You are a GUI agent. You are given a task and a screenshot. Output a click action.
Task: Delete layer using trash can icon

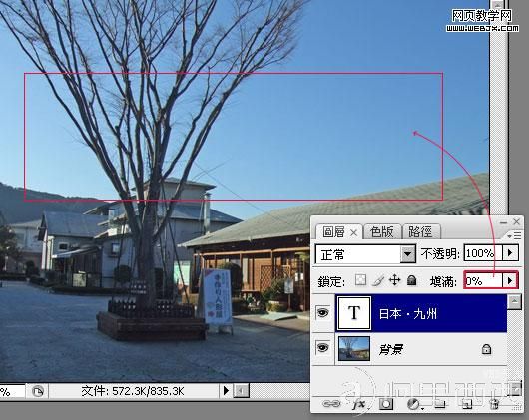click(x=494, y=403)
